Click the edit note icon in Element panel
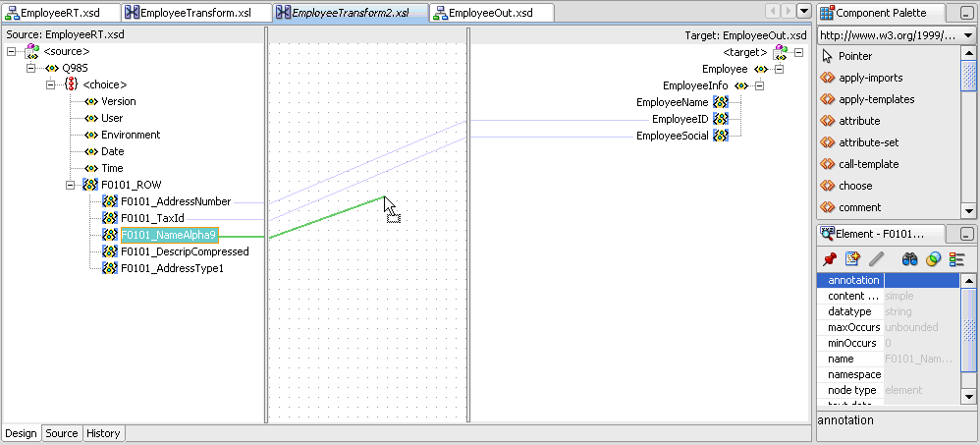 pos(852,258)
